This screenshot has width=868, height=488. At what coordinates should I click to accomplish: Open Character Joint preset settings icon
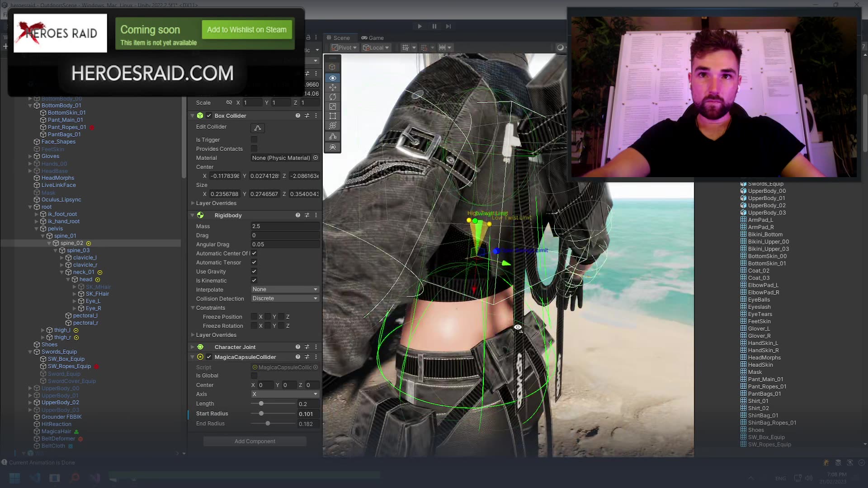[x=307, y=347]
